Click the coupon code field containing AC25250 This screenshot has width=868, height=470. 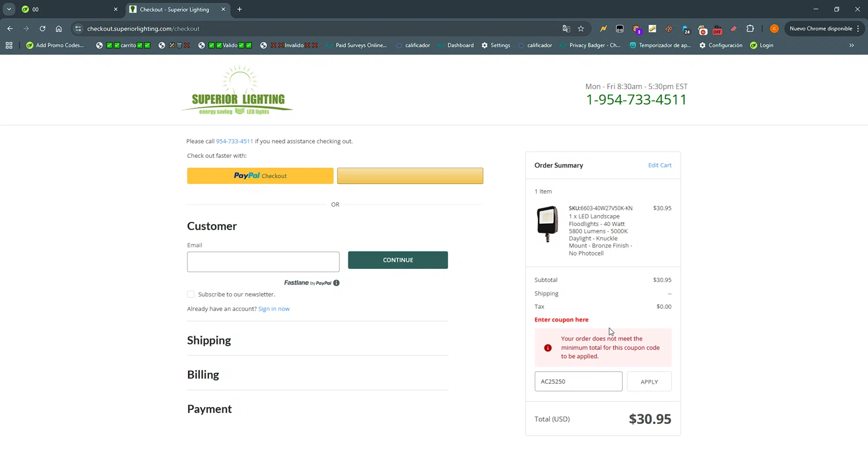tap(579, 382)
